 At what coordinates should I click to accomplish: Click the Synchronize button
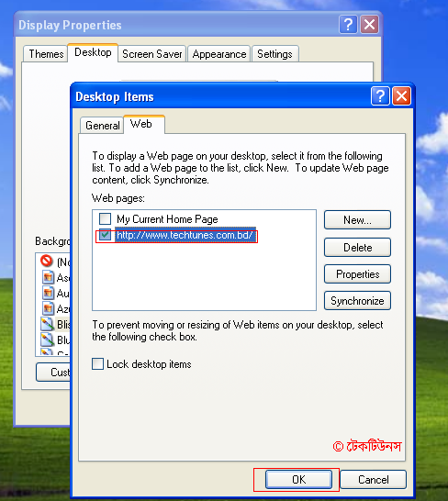tap(357, 301)
